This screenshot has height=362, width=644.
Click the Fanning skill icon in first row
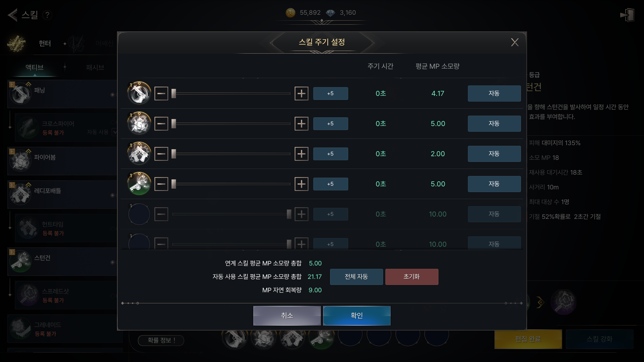tap(139, 93)
